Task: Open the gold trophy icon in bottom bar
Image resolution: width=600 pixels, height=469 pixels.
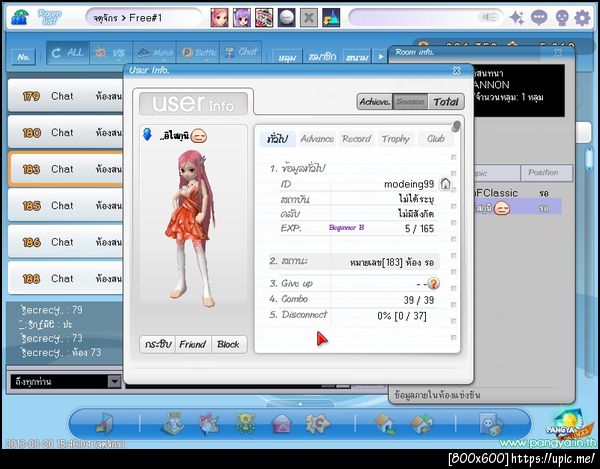Action: point(245,423)
